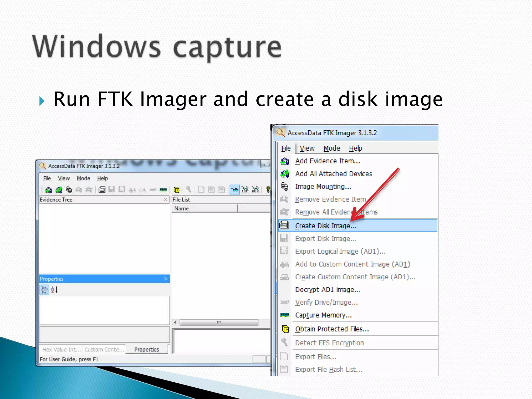Image resolution: width=532 pixels, height=399 pixels.
Task: Switch to Properties tab at bottom
Action: (147, 350)
